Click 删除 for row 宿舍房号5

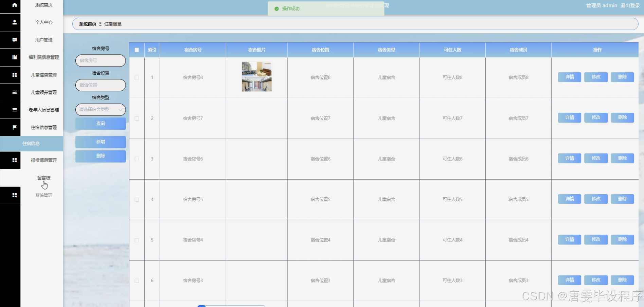(x=622, y=199)
